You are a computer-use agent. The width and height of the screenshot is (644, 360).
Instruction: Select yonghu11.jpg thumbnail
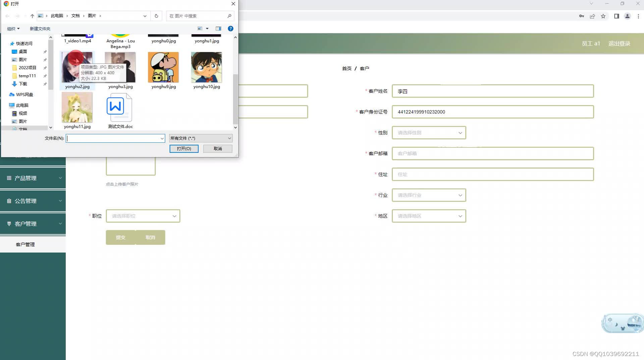[77, 107]
